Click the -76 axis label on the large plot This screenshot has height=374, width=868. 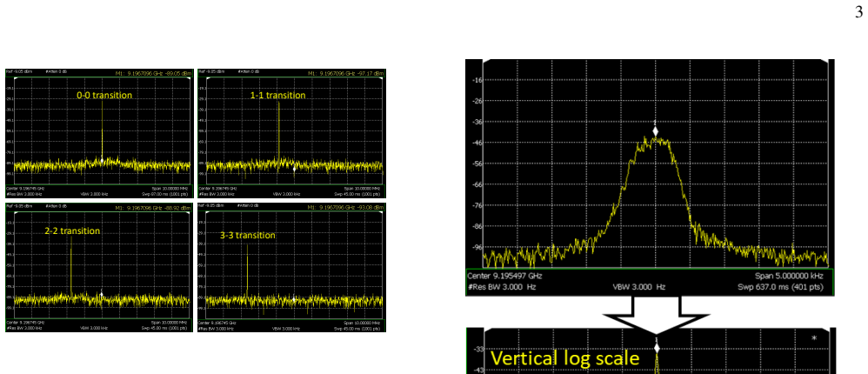(477, 205)
